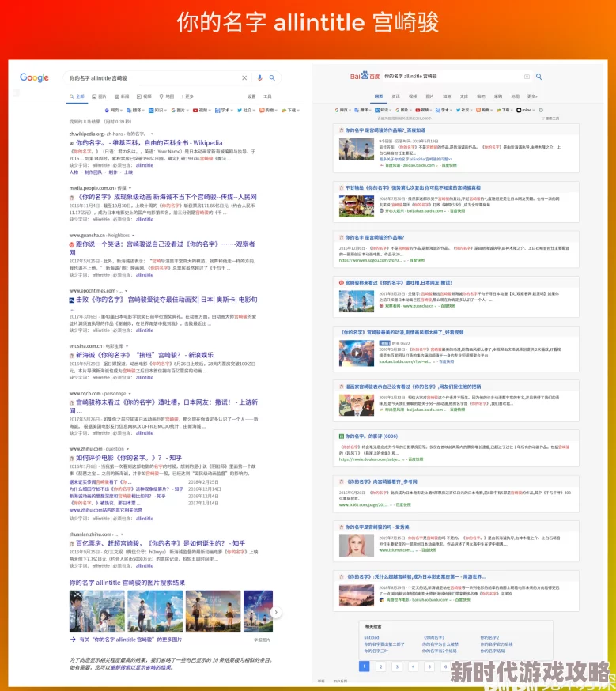Open 百度知道 是宫崎骏的作品嘛 result
The image size is (616, 691).
click(385, 130)
